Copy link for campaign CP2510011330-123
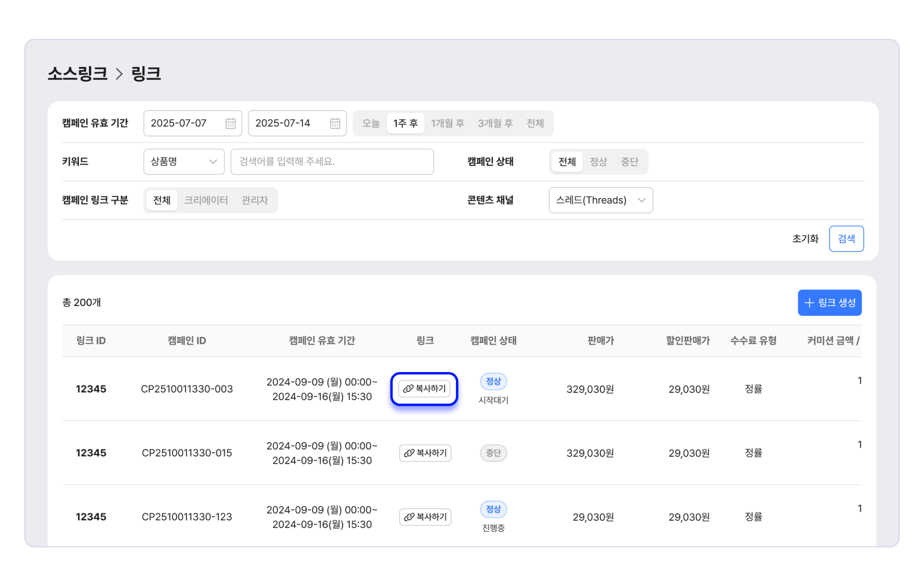This screenshot has width=924, height=586. [x=425, y=517]
